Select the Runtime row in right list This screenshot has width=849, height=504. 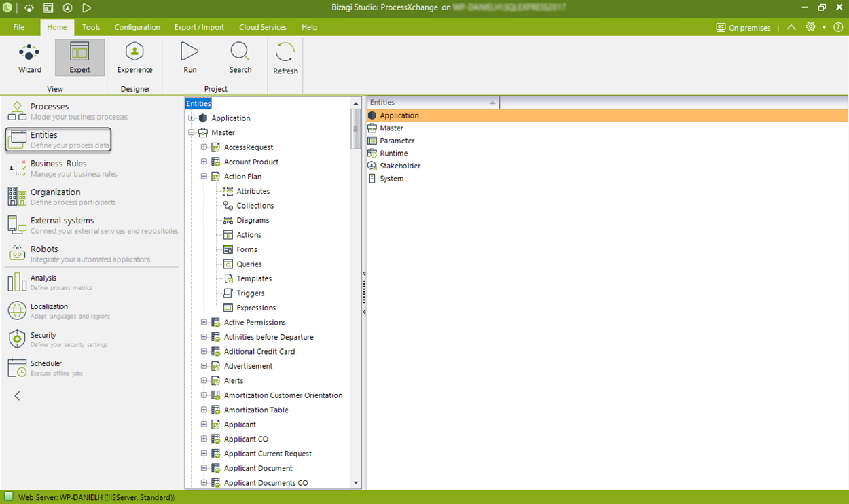[608, 154]
